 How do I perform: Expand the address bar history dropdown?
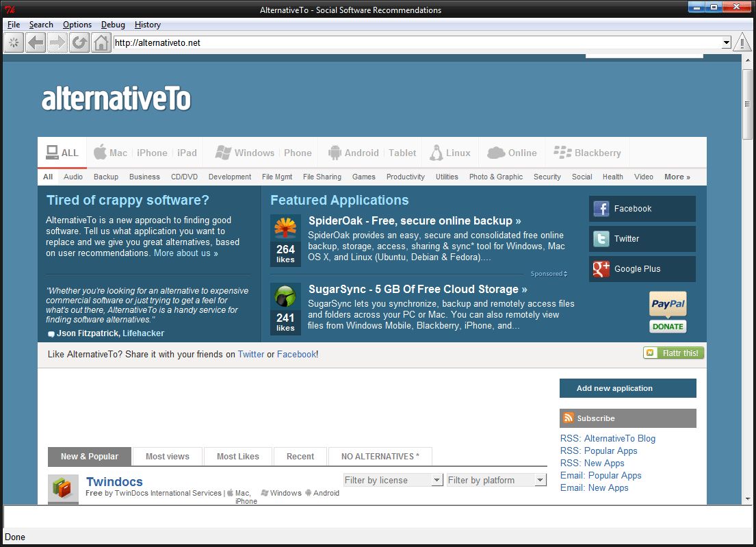(x=727, y=42)
